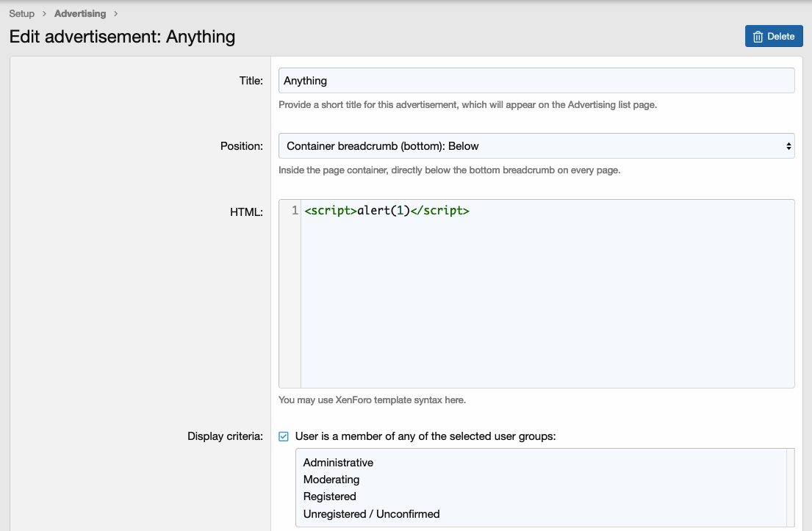Expand the Position dropdown

click(536, 146)
